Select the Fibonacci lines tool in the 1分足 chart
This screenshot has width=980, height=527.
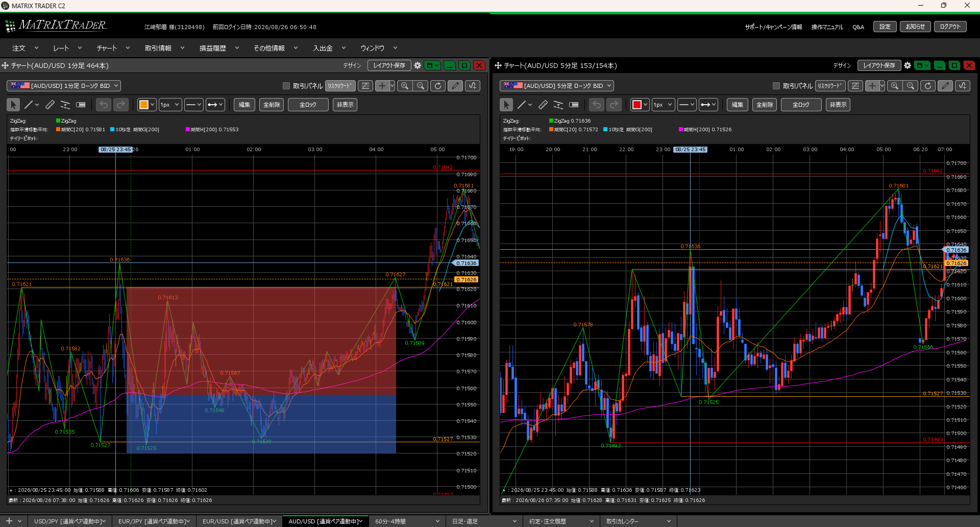click(65, 105)
